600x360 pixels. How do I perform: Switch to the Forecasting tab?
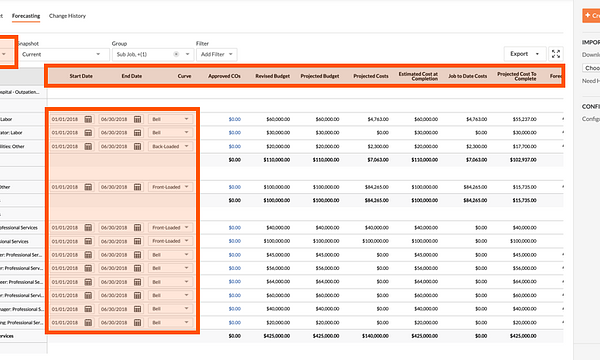point(26,16)
